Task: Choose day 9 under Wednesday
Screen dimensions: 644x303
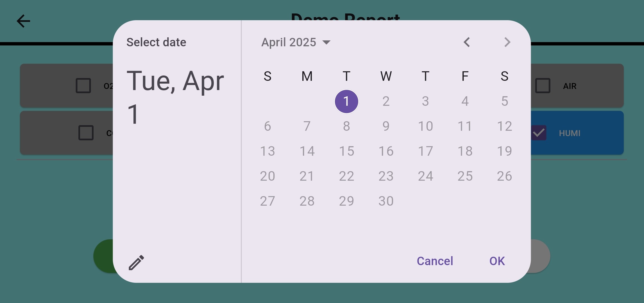Action: pyautogui.click(x=386, y=126)
